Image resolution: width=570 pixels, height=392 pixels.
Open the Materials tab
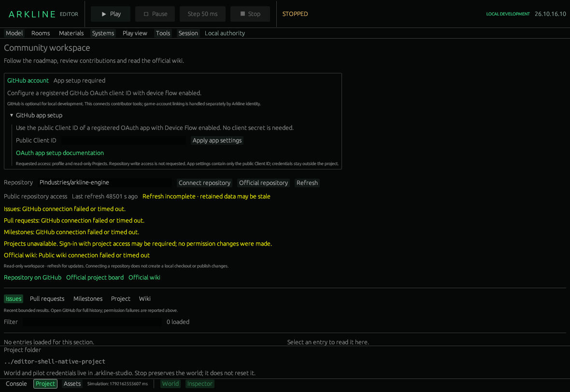point(71,33)
